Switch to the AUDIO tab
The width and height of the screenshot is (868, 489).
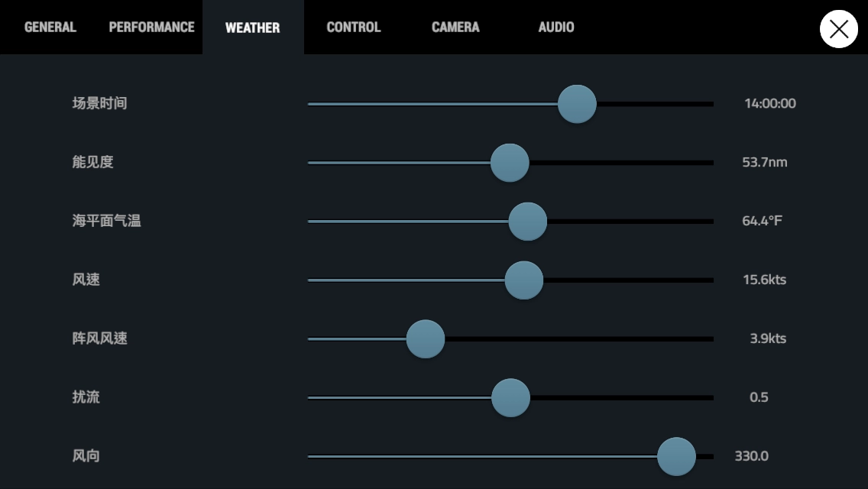(x=556, y=28)
